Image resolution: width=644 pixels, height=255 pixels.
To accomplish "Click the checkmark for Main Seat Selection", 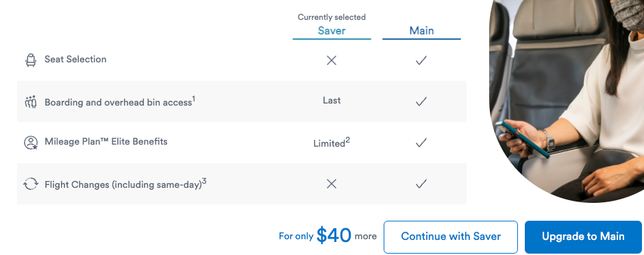I will (x=421, y=60).
